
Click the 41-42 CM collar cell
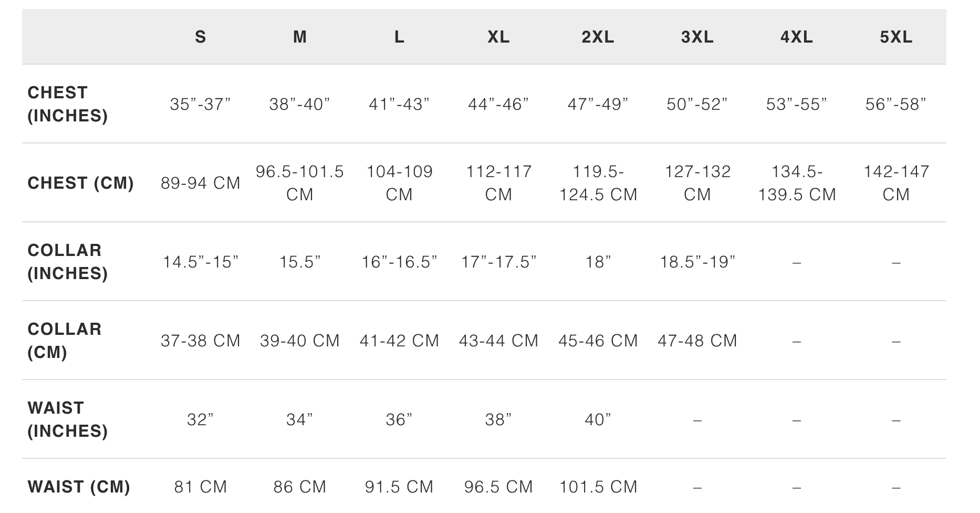pos(399,341)
